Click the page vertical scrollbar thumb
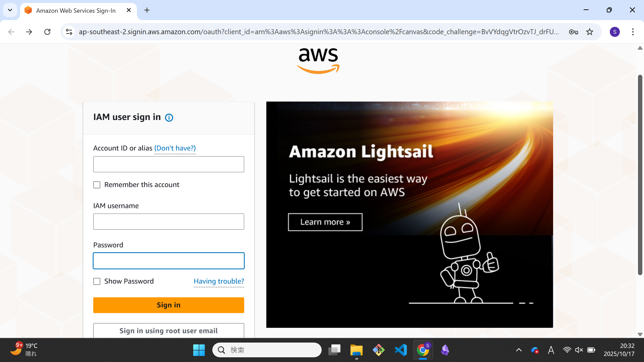The image size is (644, 362). [x=640, y=174]
